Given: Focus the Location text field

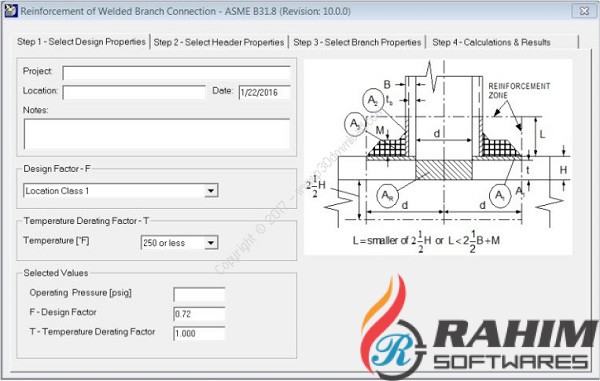Looking at the screenshot, I should (x=134, y=92).
